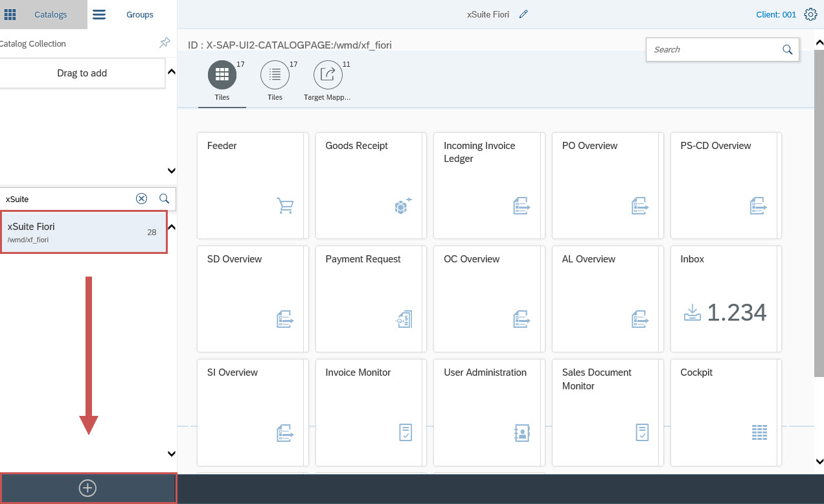Open the Inbox tile showing 1.234
This screenshot has height=504, width=824.
[726, 299]
